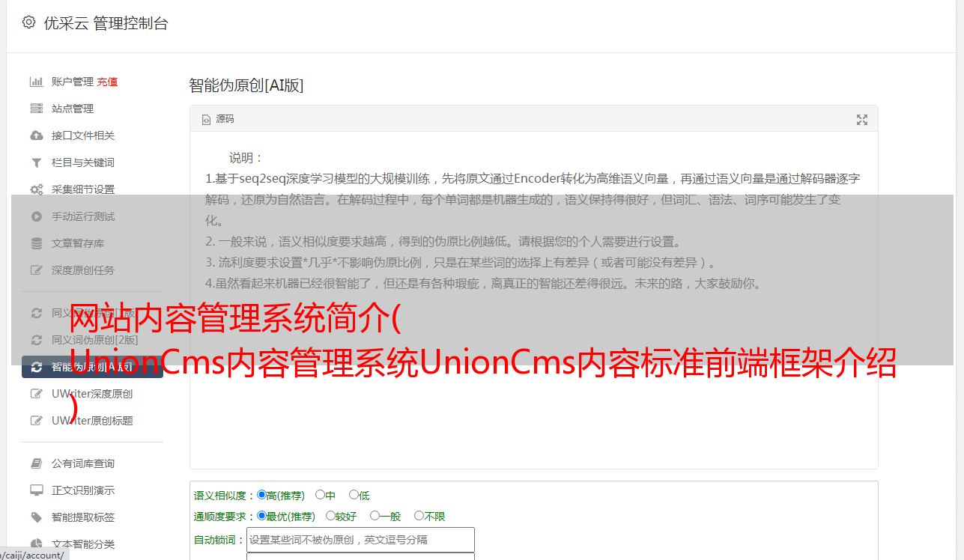The width and height of the screenshot is (964, 560).
Task: Click the 栏目与关键词 filter icon
Action: 36,162
